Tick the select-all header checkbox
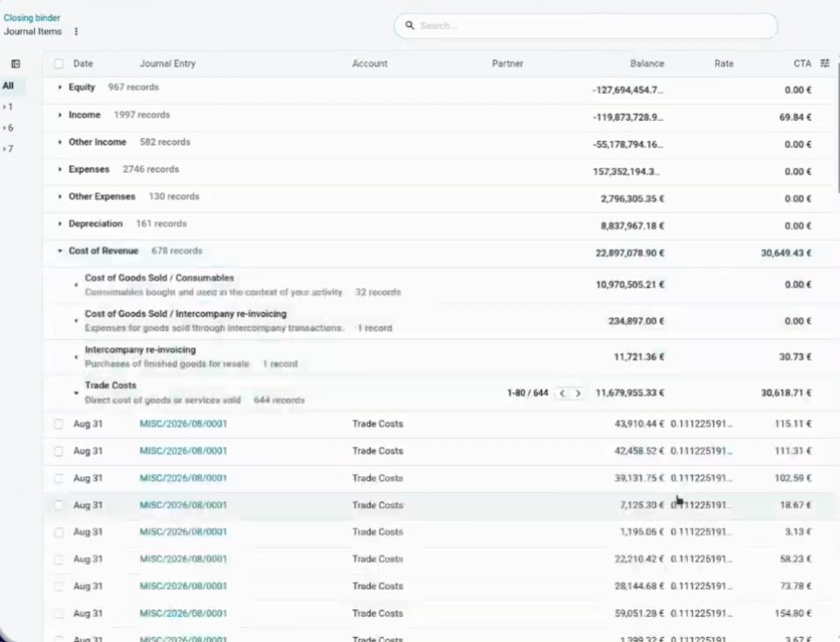This screenshot has height=642, width=840. 59,64
